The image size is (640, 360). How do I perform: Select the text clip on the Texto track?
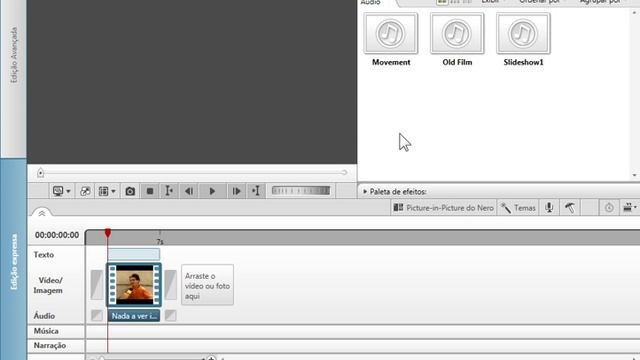(134, 254)
